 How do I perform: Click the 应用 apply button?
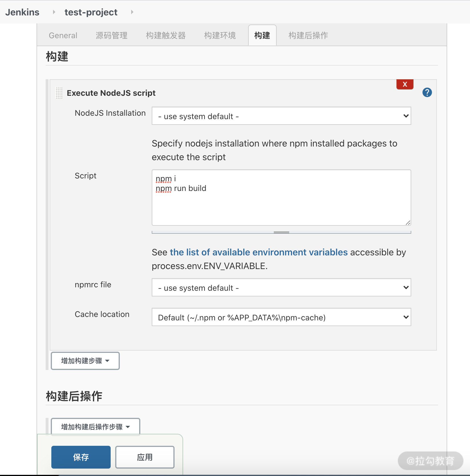point(145,457)
